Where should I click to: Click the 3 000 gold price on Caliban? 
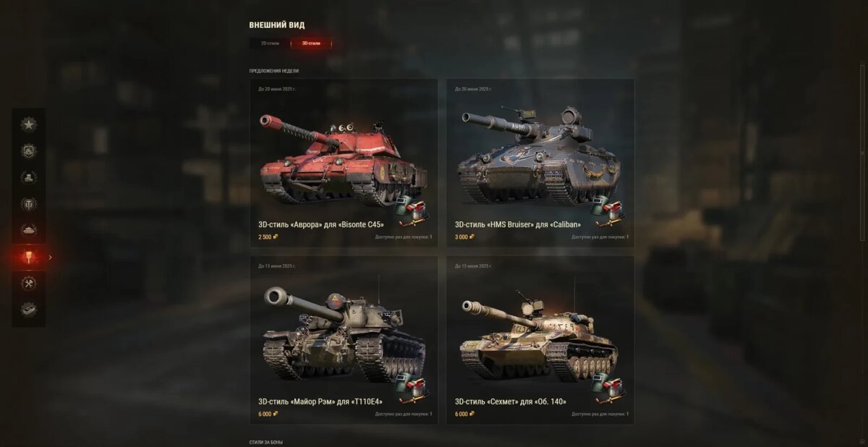[x=464, y=237]
